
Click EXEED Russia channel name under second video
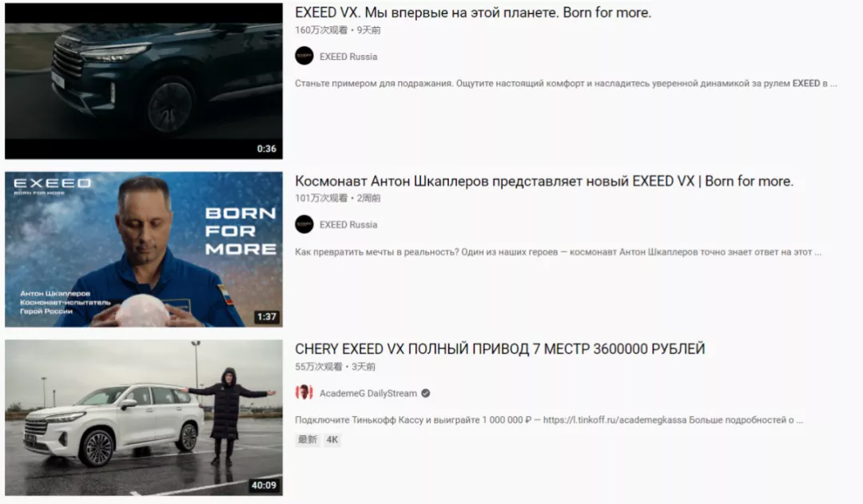(348, 224)
